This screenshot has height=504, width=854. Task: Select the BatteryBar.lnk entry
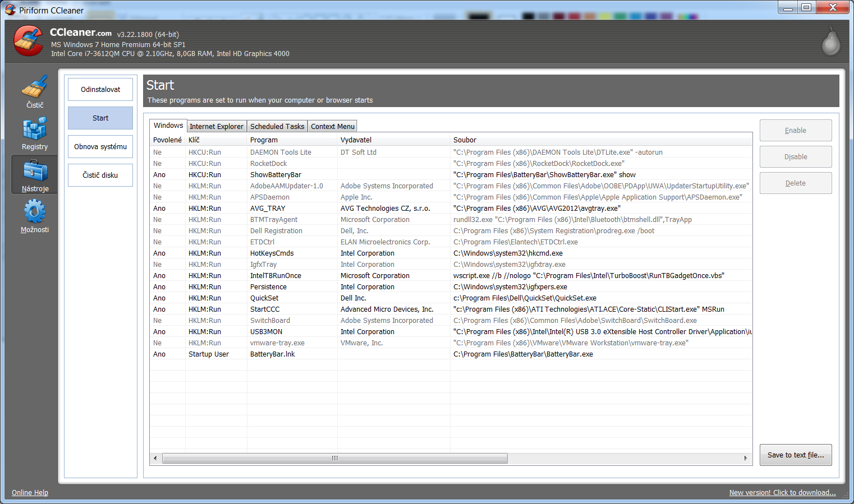[451, 354]
